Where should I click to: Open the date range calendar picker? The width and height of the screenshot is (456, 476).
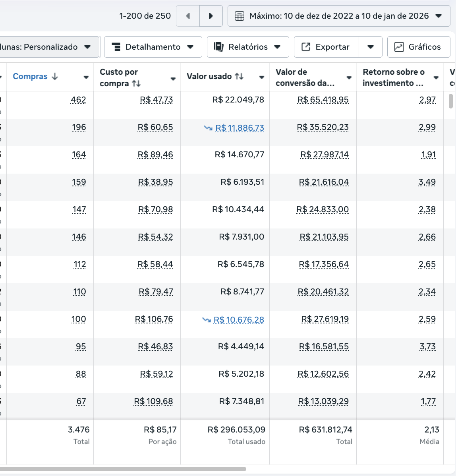(x=338, y=16)
